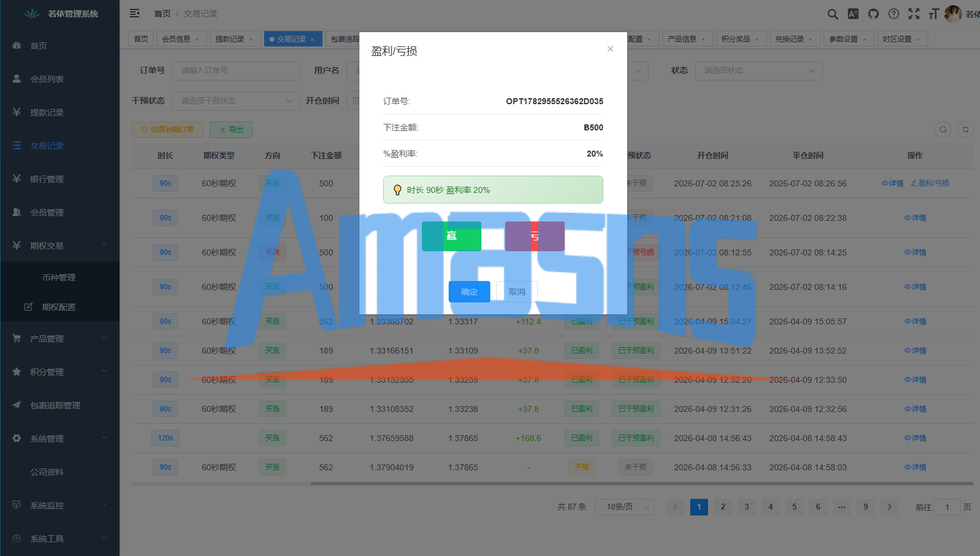Expand the 积分管理 menu

[60, 372]
